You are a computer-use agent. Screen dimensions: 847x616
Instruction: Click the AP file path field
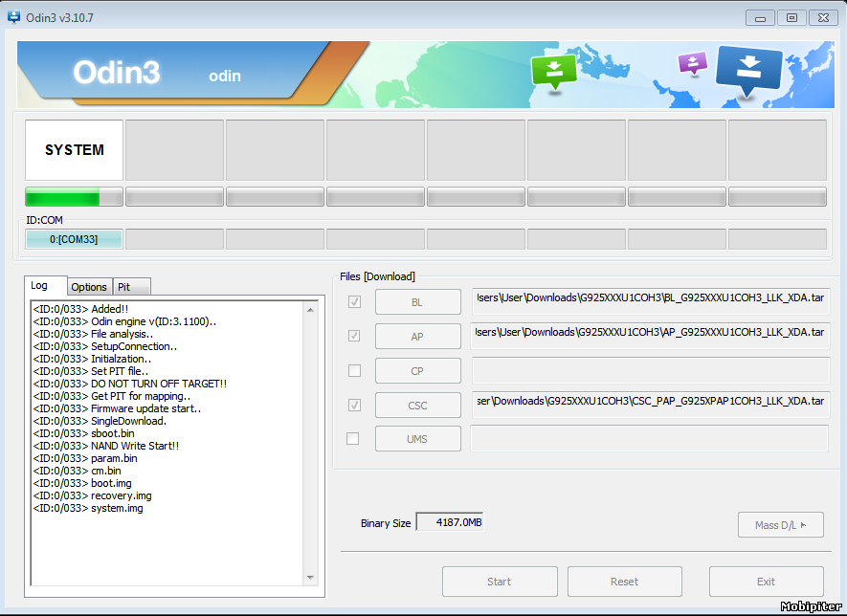(x=650, y=336)
